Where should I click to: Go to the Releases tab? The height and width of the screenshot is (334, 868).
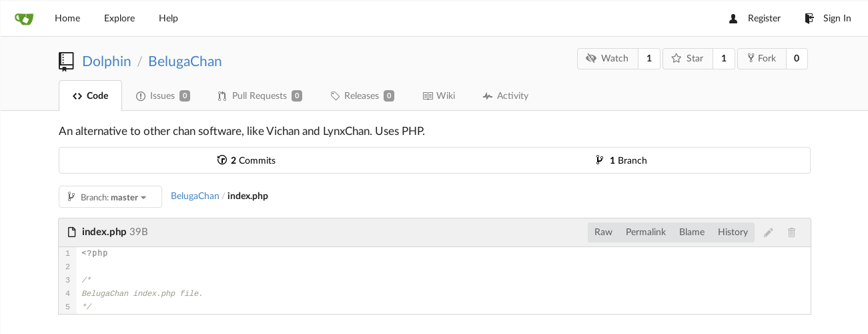362,96
